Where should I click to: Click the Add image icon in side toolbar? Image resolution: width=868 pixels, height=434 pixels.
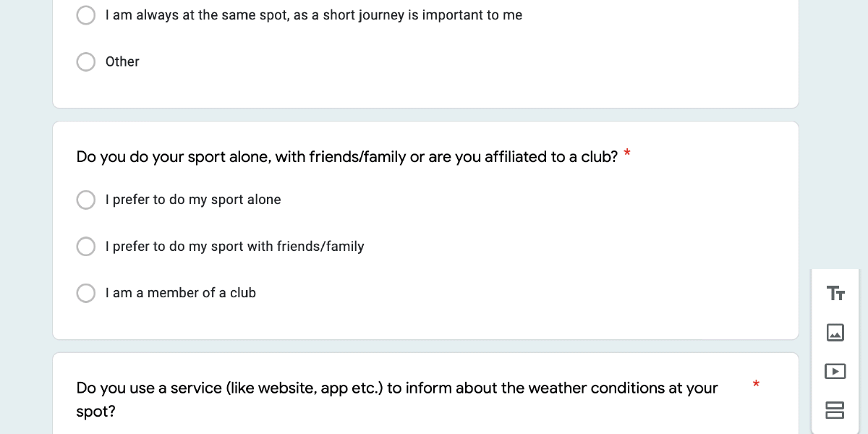click(x=835, y=333)
